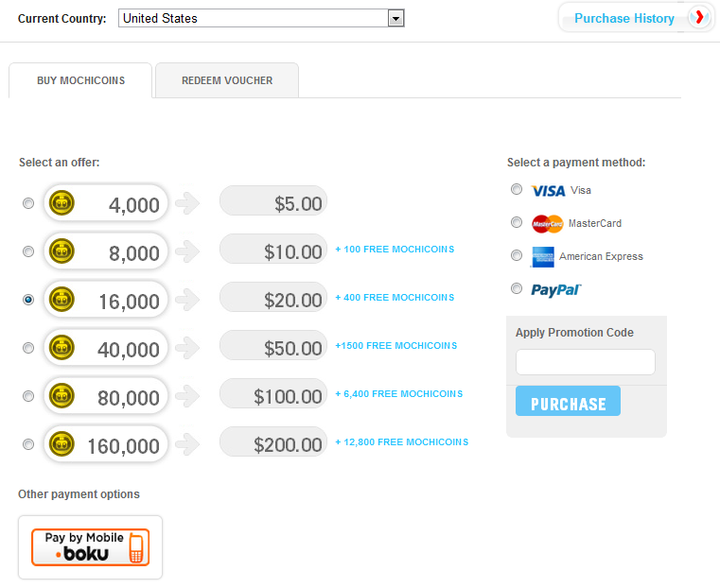Image resolution: width=720 pixels, height=588 pixels.
Task: Select the 80,000 Mochicoins offer radio button
Action: pyautogui.click(x=28, y=396)
